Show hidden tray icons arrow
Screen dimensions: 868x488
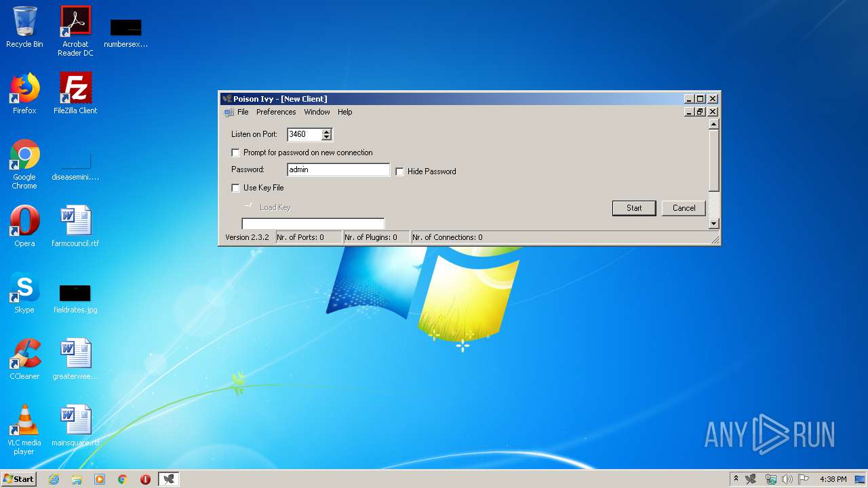(x=736, y=479)
